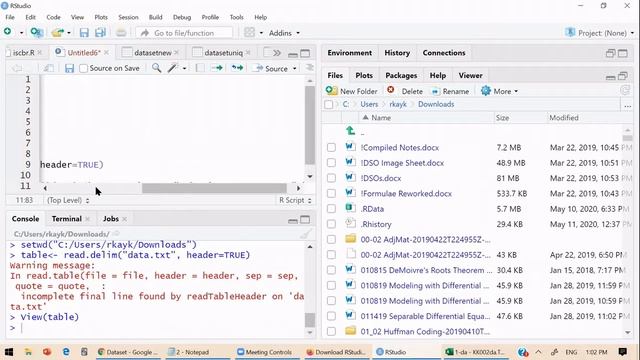Open the Session menu
Viewport: 640px width, 360px height.
128,17
